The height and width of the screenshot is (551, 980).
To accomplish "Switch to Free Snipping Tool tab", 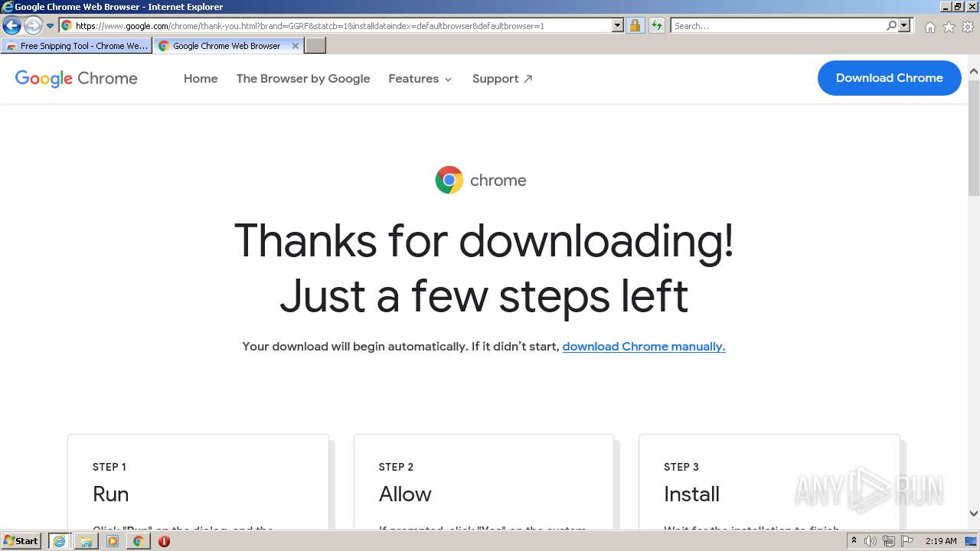I will [x=77, y=46].
